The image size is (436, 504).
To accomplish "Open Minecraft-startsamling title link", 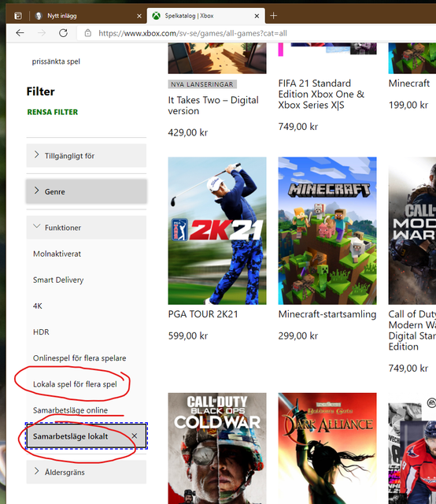I will click(x=327, y=314).
